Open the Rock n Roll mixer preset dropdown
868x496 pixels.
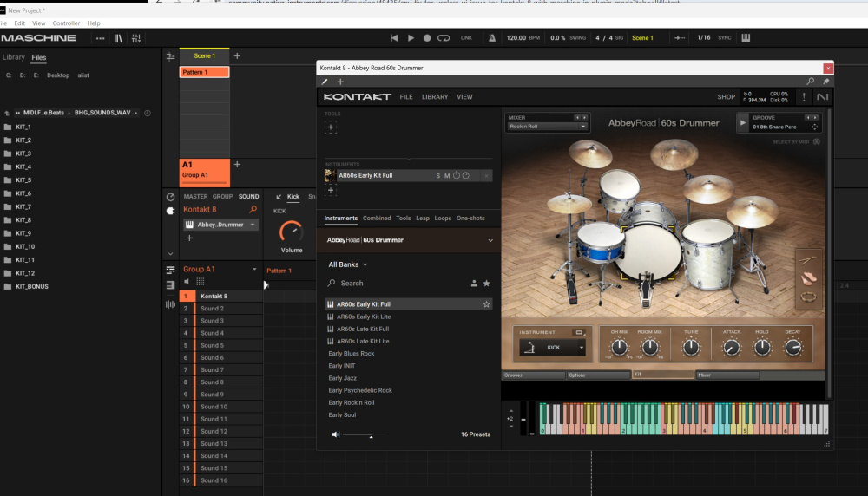547,127
